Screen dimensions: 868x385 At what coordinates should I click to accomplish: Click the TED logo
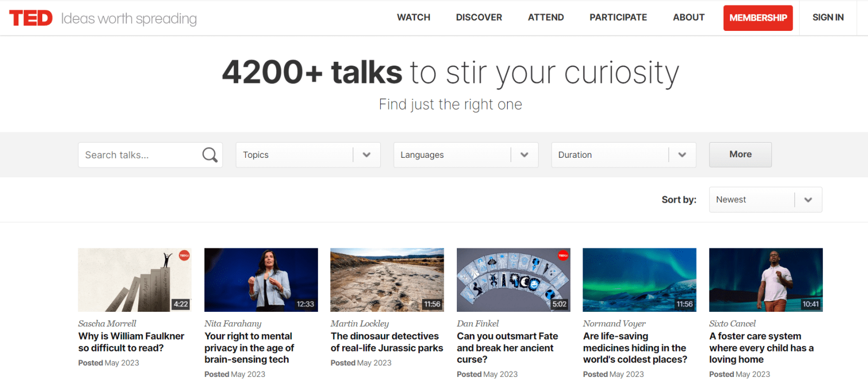pos(31,18)
